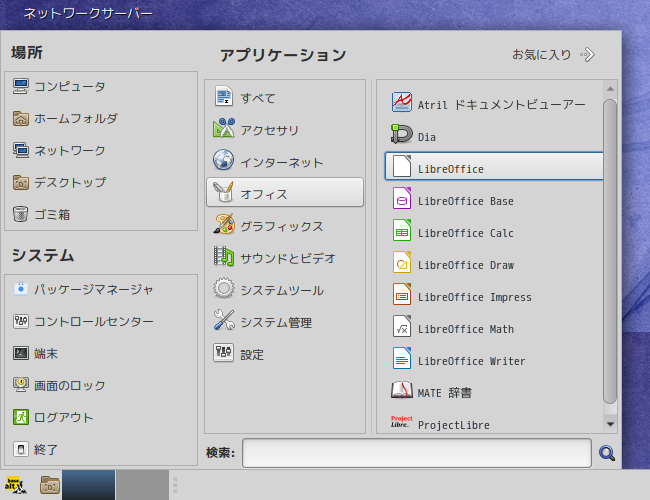Select the オフィス office category

tap(285, 192)
